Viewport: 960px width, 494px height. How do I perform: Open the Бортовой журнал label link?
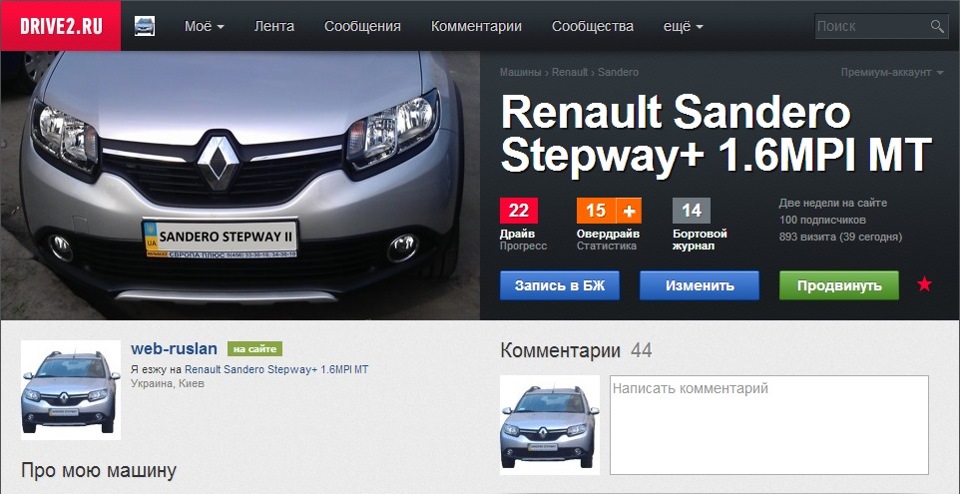point(700,240)
